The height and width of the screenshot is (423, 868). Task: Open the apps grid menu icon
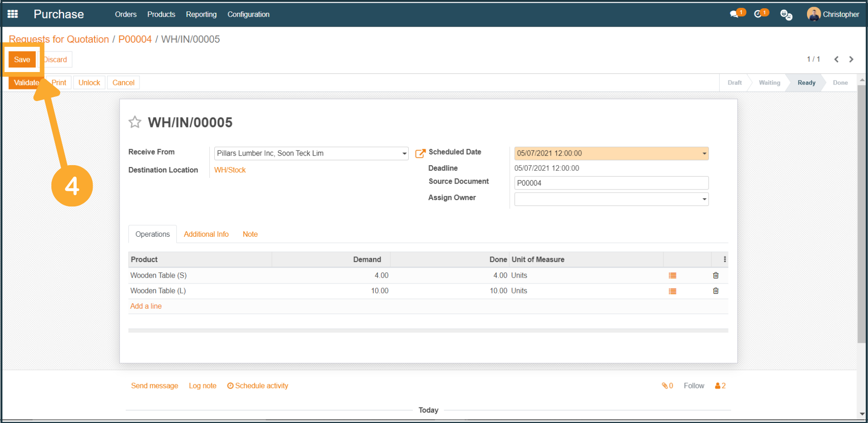[x=13, y=14]
